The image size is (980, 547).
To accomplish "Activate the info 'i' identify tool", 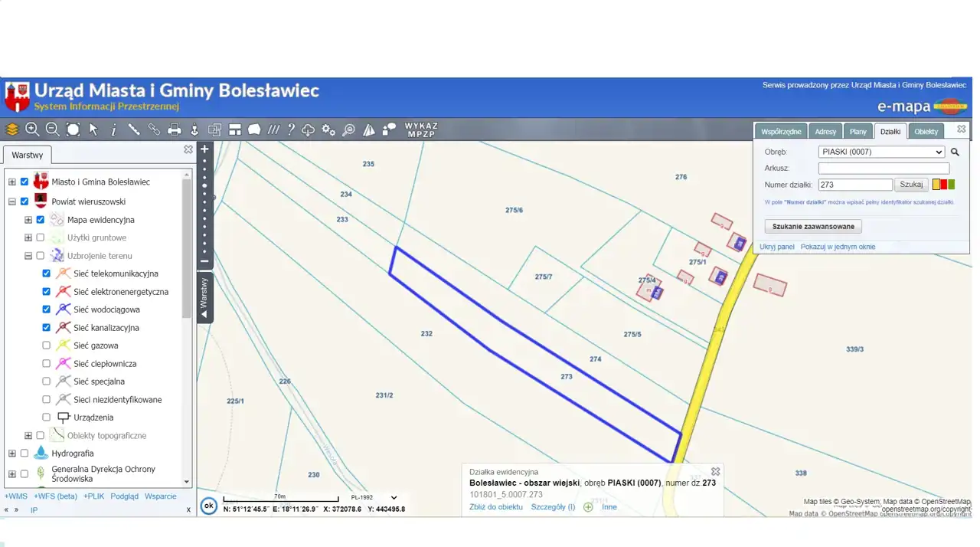I will (x=113, y=129).
